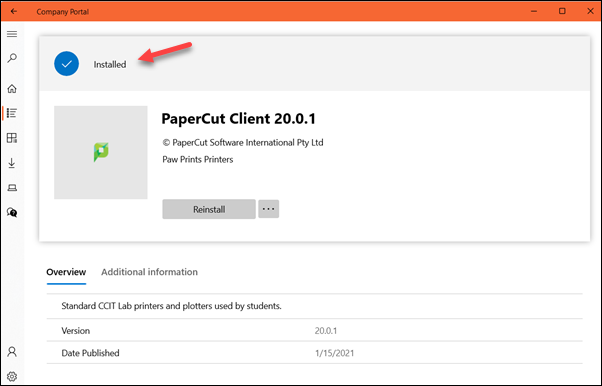Open the account profile icon
The image size is (602, 386).
coord(12,352)
